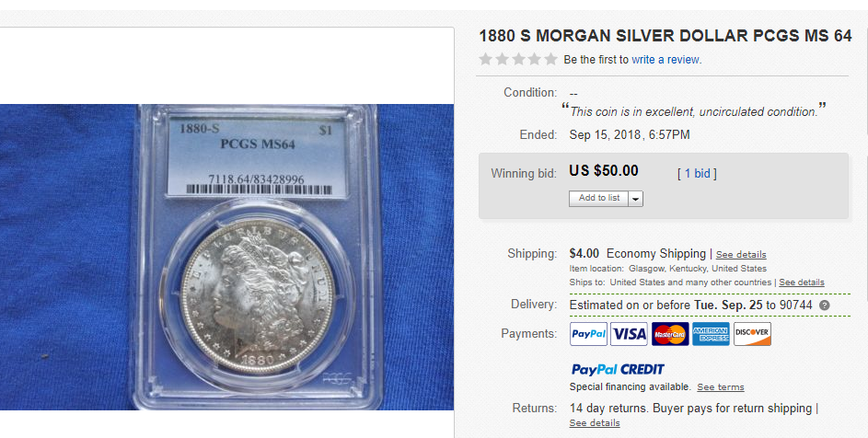
Task: Rate the item three stars
Action: tap(518, 59)
